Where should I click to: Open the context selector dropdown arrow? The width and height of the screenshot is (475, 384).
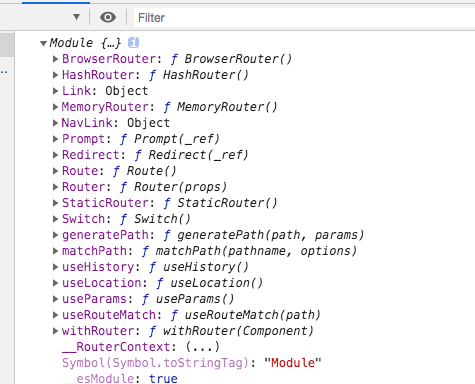77,17
